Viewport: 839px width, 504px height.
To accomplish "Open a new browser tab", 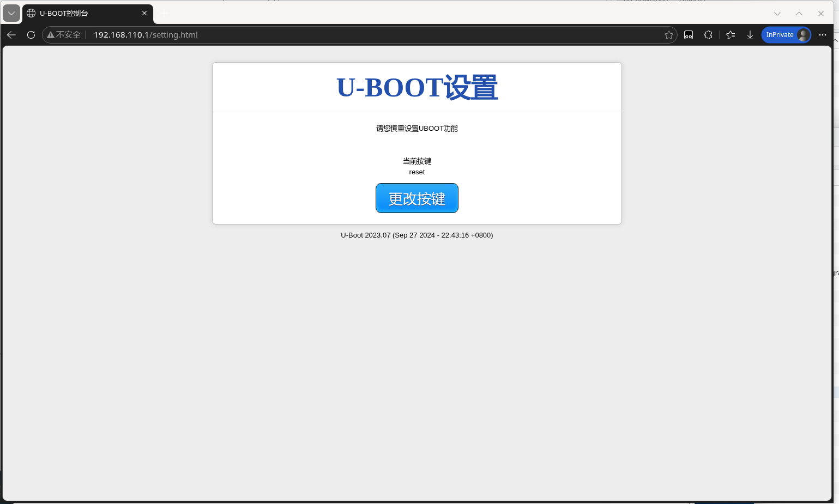I will [163, 13].
